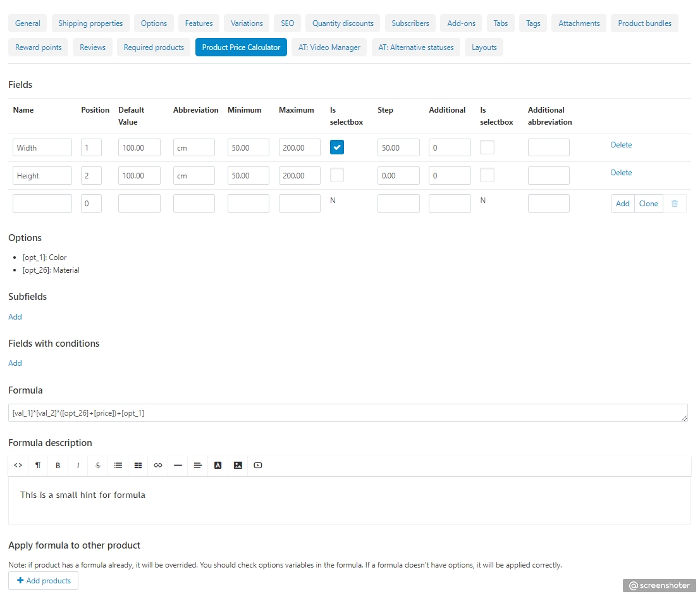Image resolution: width=700 pixels, height=596 pixels.
Task: Open the text color picker in editor
Action: [218, 465]
